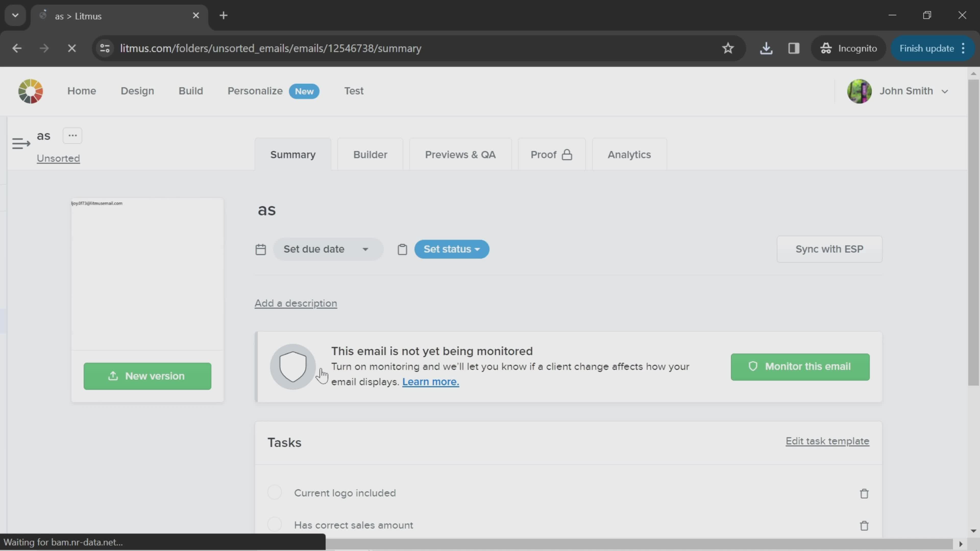Click the sidebar collapse arrow icon
This screenshot has width=980, height=551.
tap(21, 143)
